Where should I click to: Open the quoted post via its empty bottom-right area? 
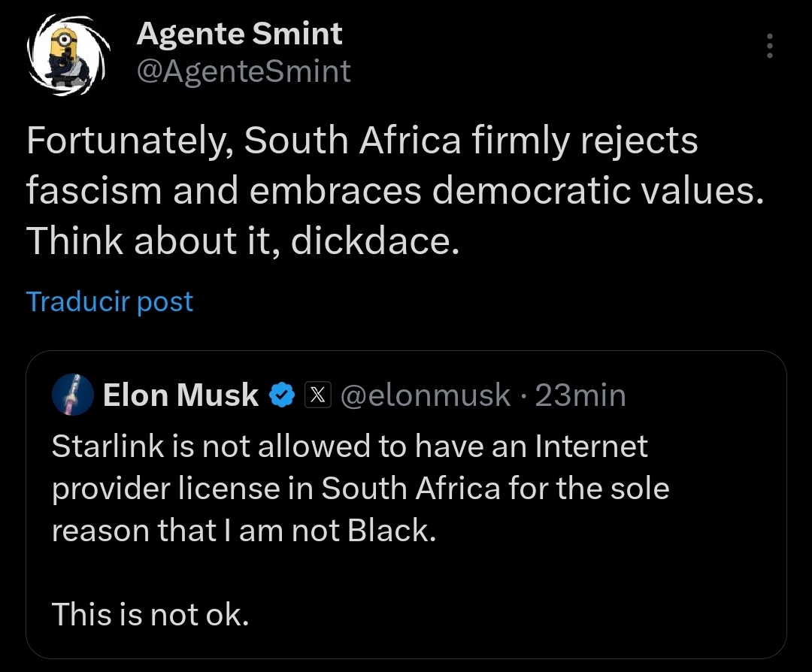point(639,609)
